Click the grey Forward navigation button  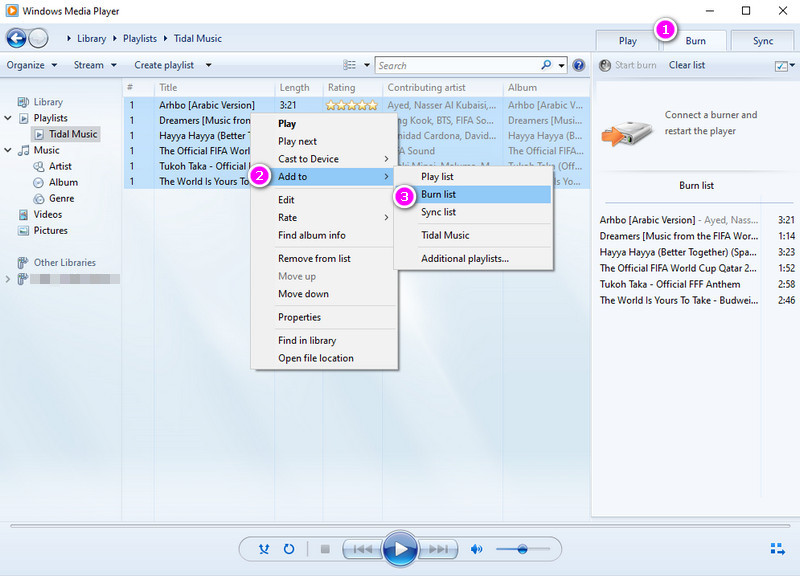38,38
